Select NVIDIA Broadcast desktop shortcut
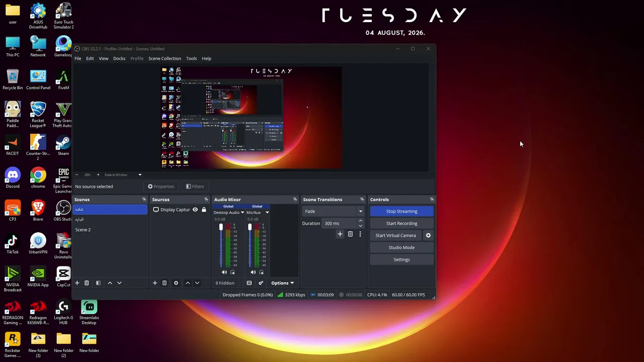644x362 pixels. click(x=13, y=279)
